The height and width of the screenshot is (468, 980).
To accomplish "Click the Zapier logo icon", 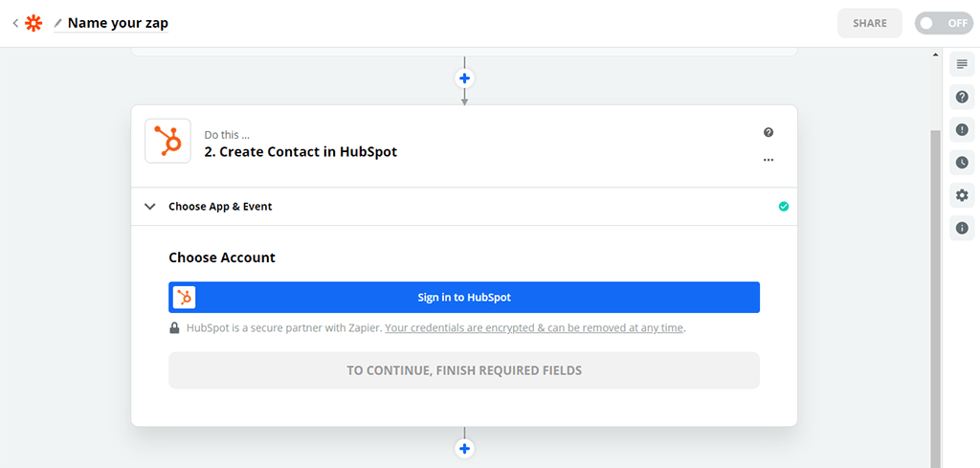I will click(x=33, y=23).
